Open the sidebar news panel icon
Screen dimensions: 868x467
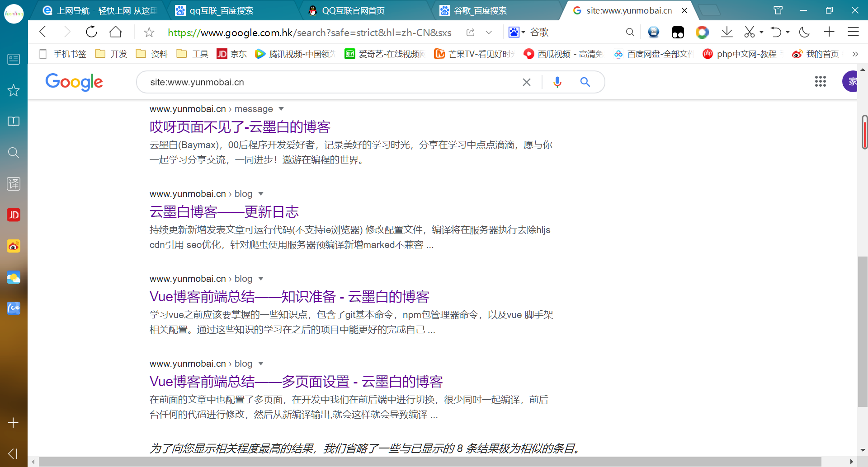tap(14, 59)
